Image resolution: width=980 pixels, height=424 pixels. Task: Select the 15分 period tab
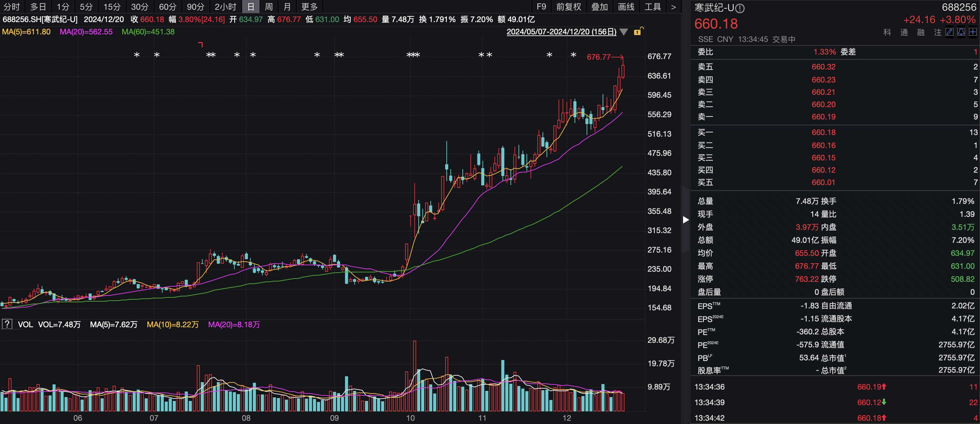(x=112, y=7)
